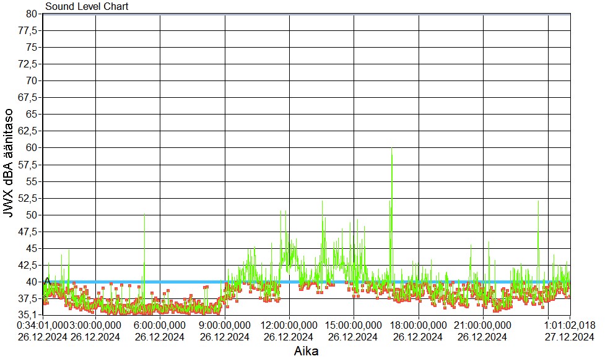Click the "Sound Level Chart" title text

[x=87, y=7]
